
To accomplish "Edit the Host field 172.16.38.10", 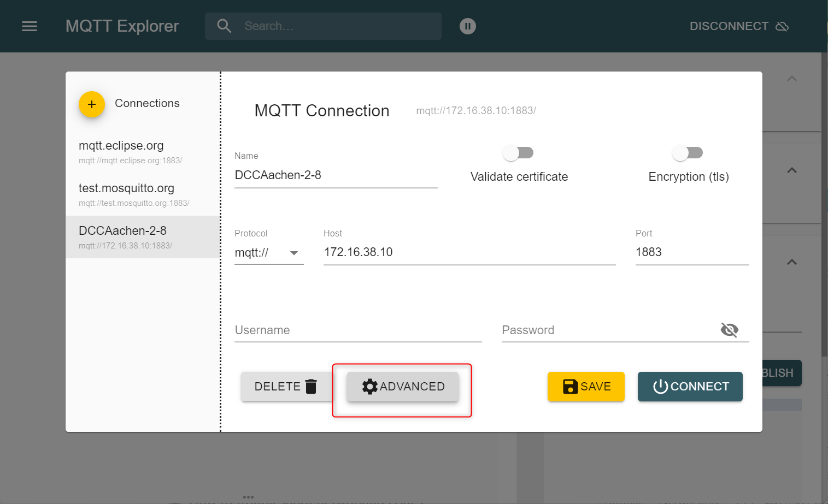I will click(469, 252).
